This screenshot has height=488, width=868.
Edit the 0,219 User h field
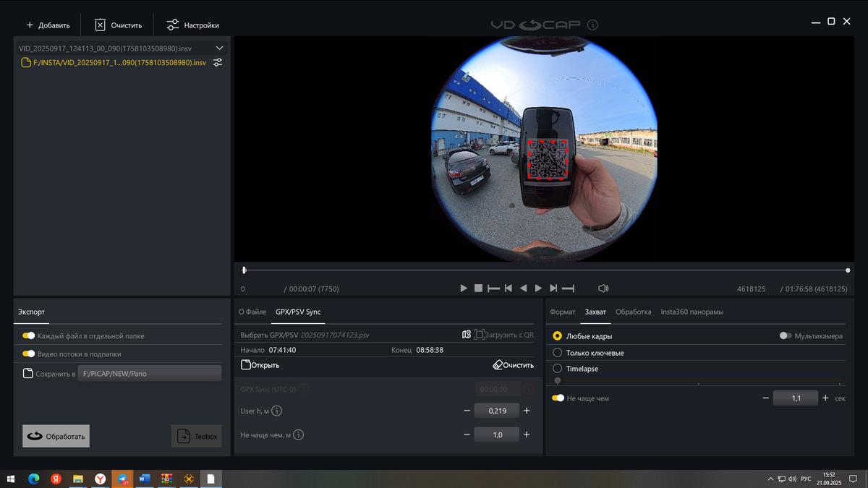497,411
